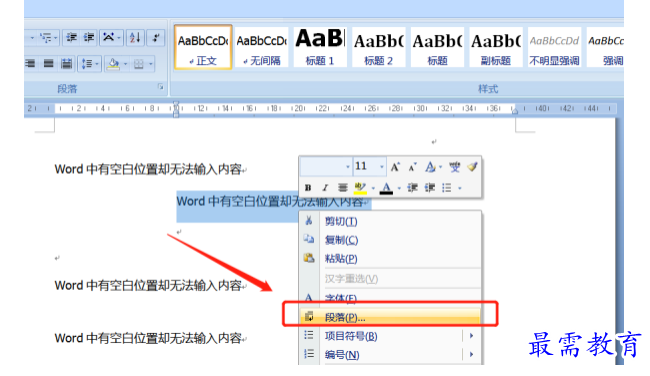
Task: Choose 复制(C) from the context menu
Action: click(390, 240)
